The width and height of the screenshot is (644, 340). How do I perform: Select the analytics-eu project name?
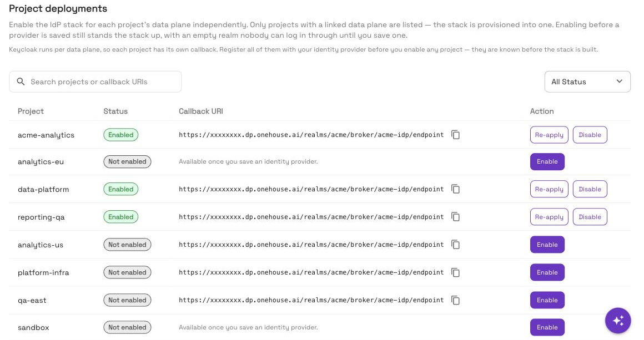[x=41, y=161]
